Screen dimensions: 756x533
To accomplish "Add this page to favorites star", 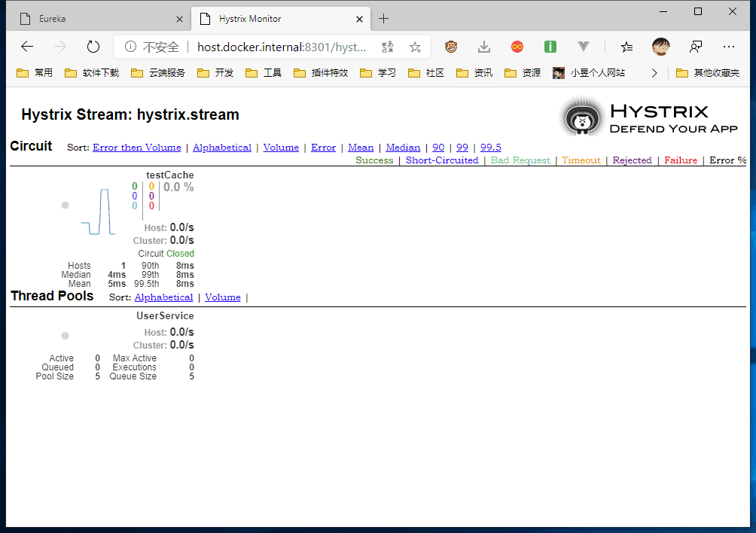I will pyautogui.click(x=415, y=47).
